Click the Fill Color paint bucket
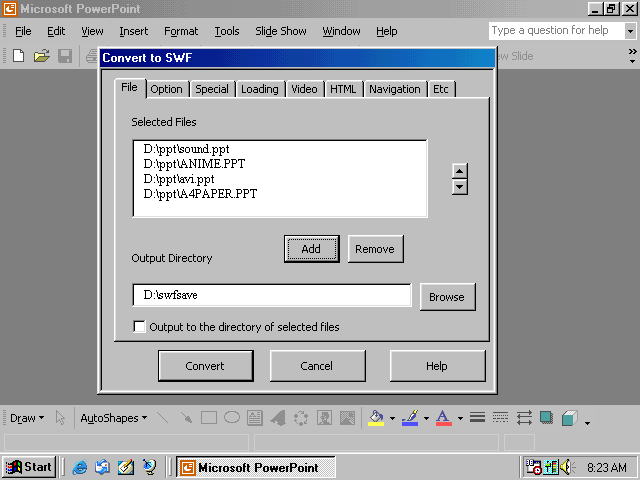The height and width of the screenshot is (480, 640). tap(376, 418)
